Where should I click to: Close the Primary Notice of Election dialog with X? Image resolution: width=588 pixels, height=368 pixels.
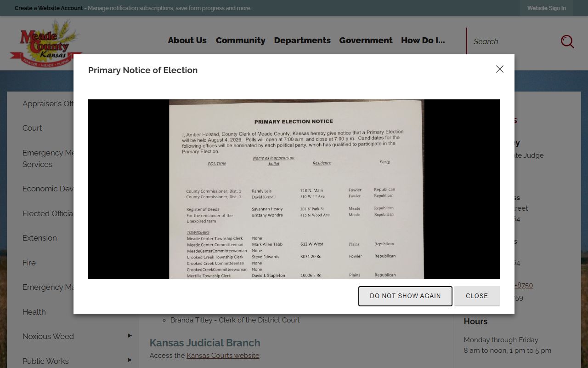[x=500, y=69]
